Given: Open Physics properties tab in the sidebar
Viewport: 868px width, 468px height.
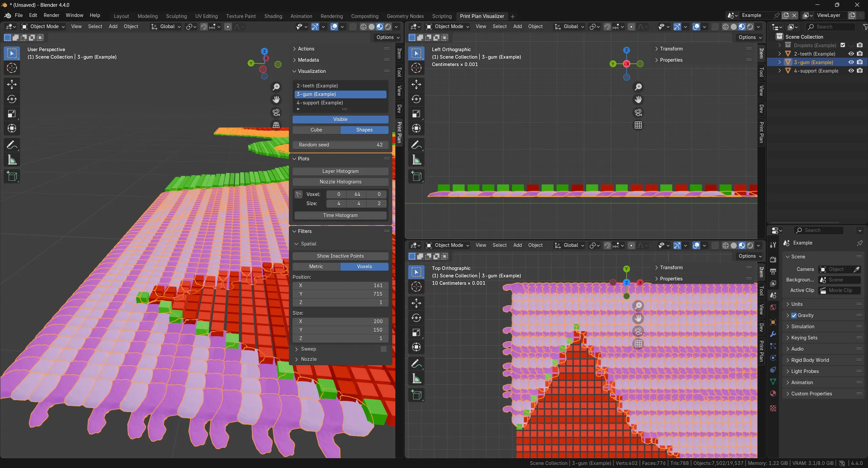Looking at the screenshot, I should (772, 358).
